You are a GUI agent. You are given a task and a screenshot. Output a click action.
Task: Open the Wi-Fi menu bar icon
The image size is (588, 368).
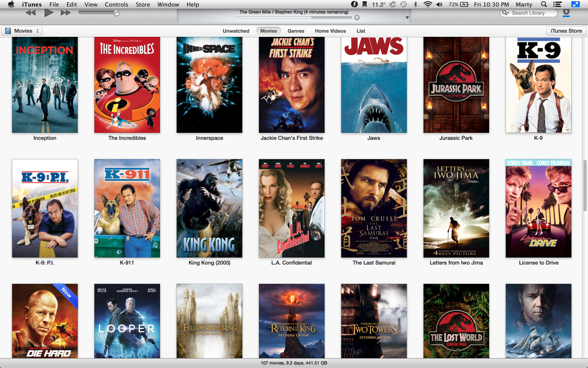point(428,4)
